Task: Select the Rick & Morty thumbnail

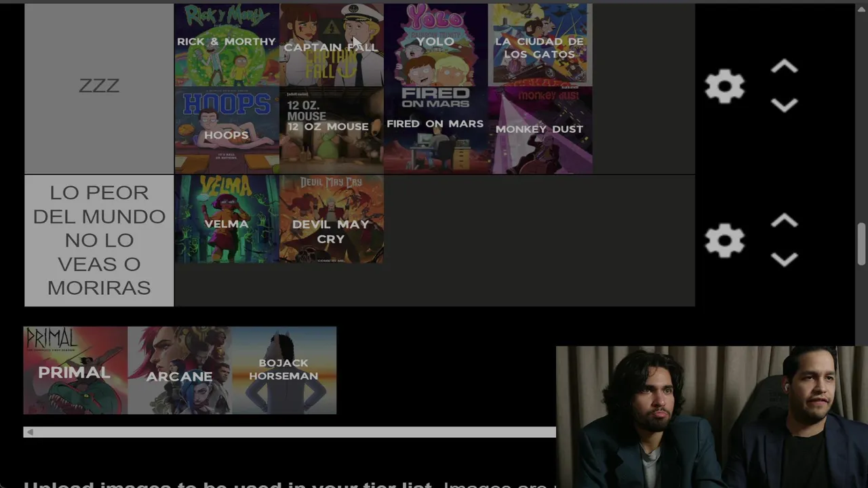Action: (226, 45)
